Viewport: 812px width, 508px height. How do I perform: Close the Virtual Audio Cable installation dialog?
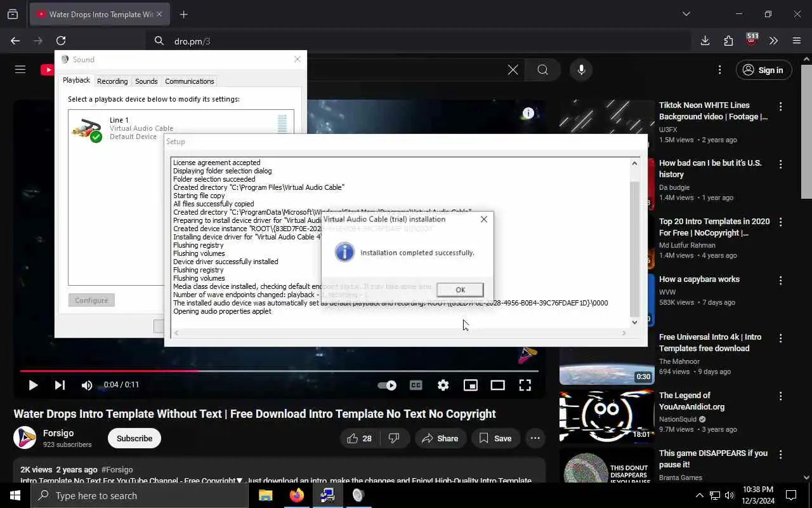pyautogui.click(x=484, y=219)
